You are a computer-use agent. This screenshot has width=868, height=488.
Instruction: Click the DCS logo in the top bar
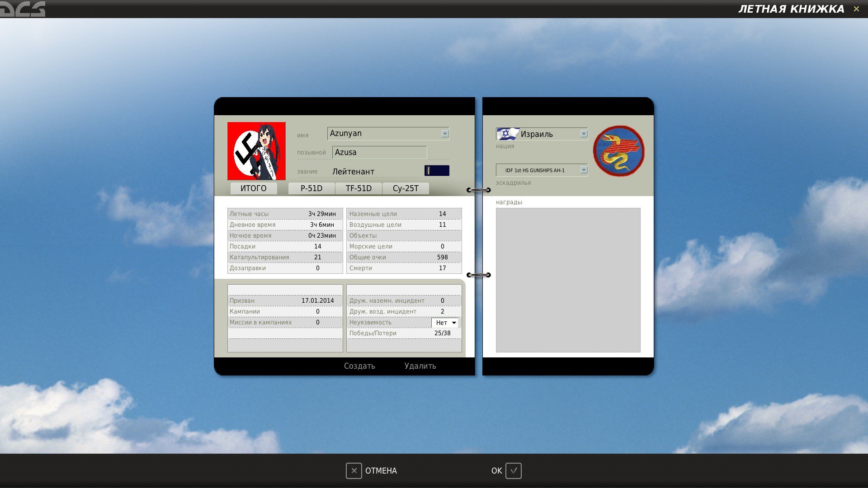pos(23,9)
